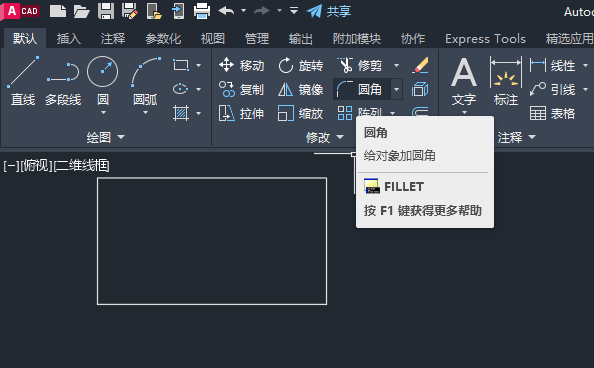The height and width of the screenshot is (368, 594).
Task: Select the hatch fill tool
Action: tap(181, 113)
